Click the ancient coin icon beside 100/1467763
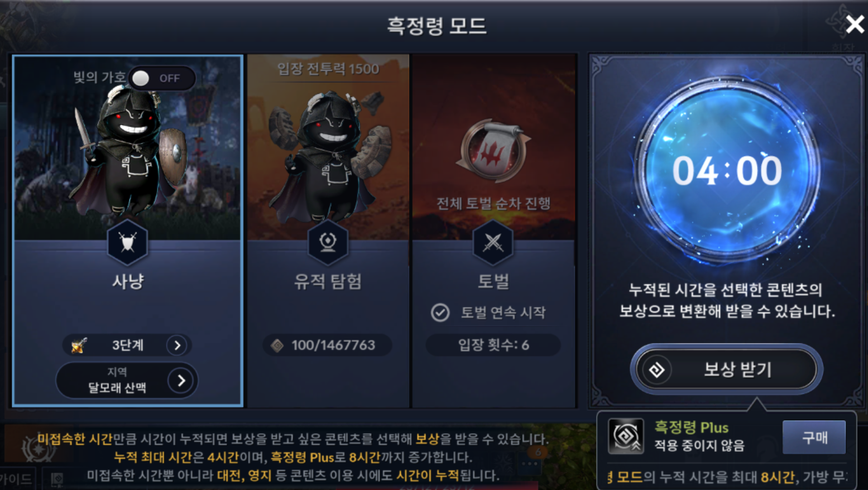This screenshot has width=868, height=490. pos(277,345)
